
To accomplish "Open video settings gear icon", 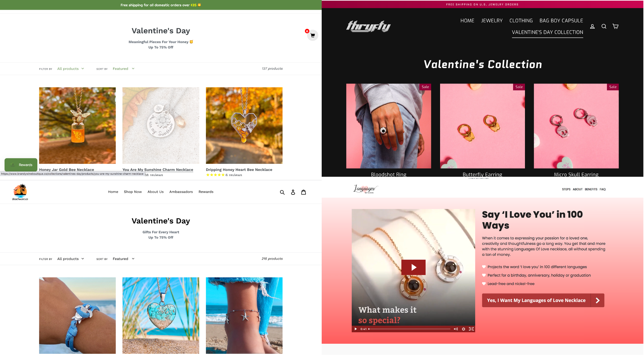I will (x=464, y=329).
